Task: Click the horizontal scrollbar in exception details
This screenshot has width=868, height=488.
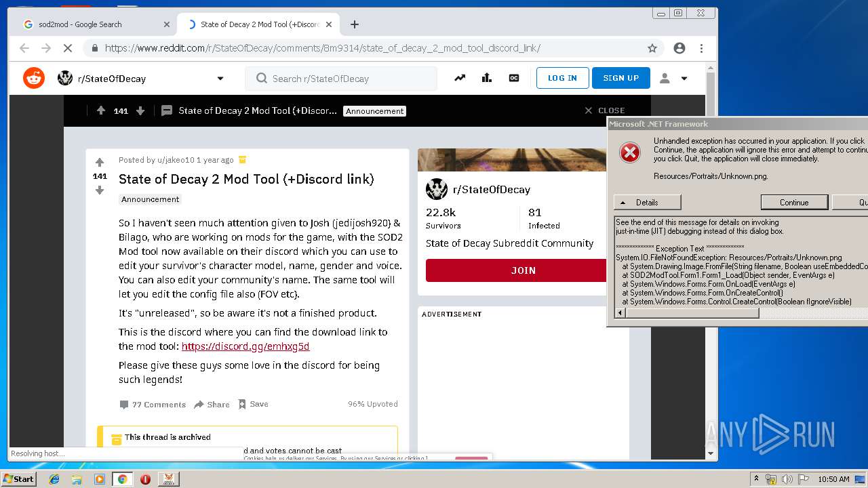Action: click(692, 313)
